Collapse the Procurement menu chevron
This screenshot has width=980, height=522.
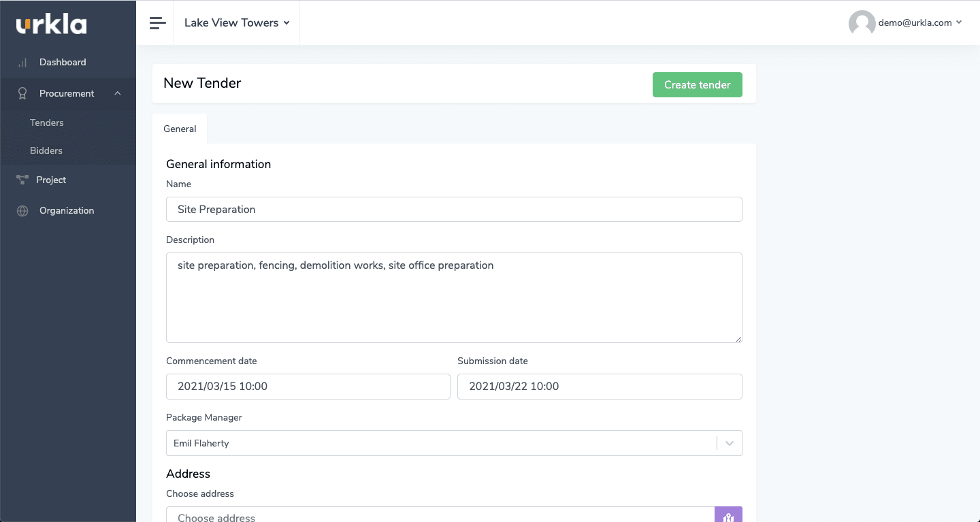point(118,93)
